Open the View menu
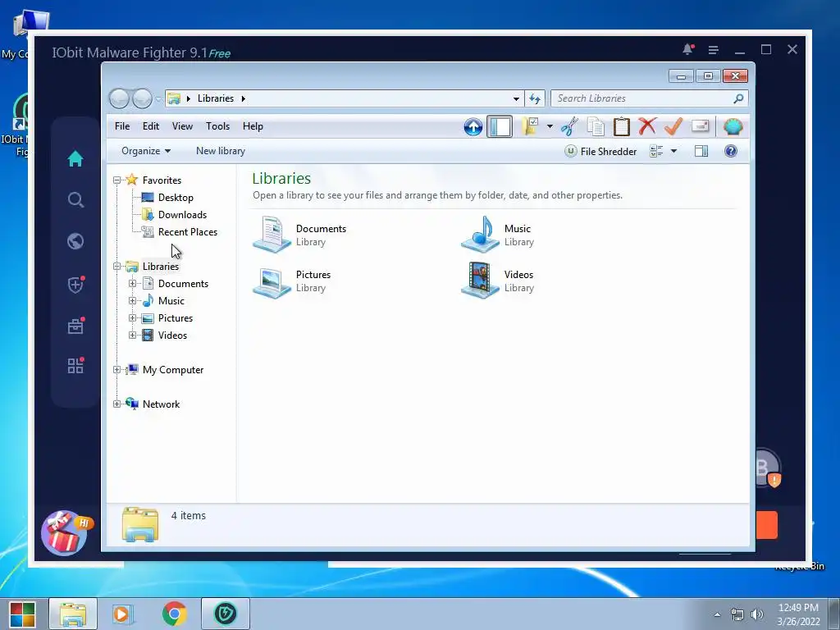The height and width of the screenshot is (630, 840). 182,126
